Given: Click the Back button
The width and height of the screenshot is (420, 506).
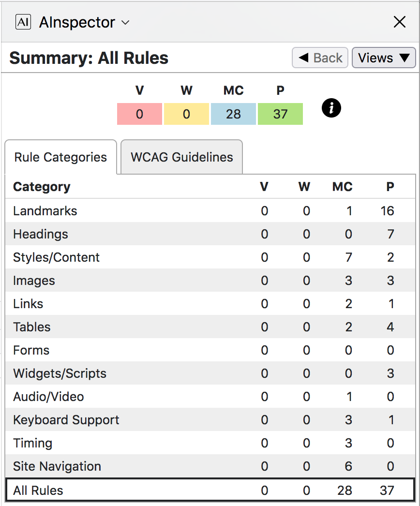Looking at the screenshot, I should pyautogui.click(x=320, y=58).
